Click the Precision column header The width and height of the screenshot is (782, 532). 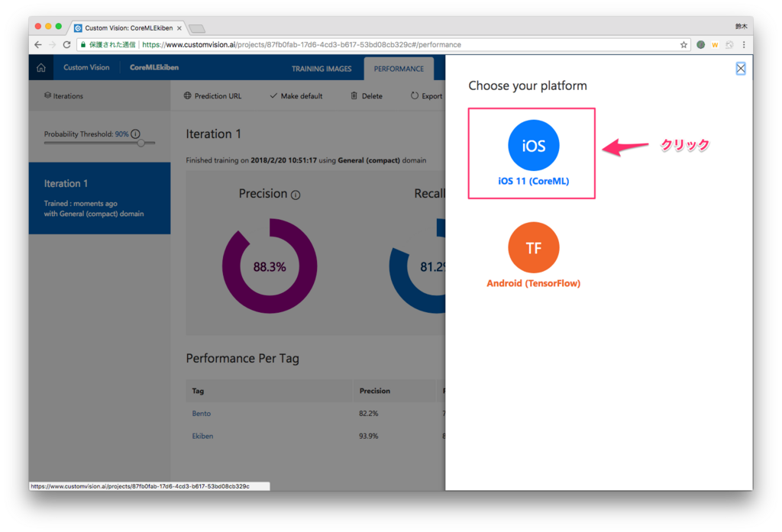click(375, 391)
